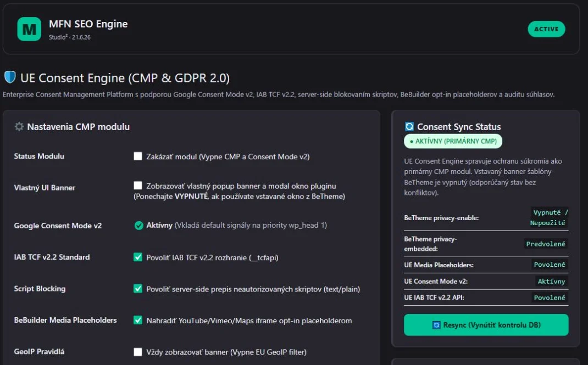Click the Status Modulu label
The width and height of the screenshot is (588, 365).
coord(39,156)
